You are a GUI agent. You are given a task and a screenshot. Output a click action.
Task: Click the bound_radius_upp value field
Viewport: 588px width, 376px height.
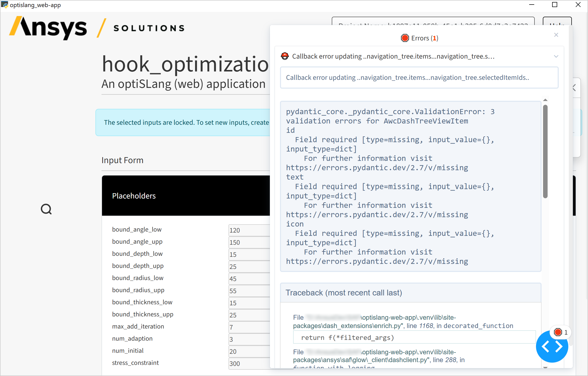249,291
